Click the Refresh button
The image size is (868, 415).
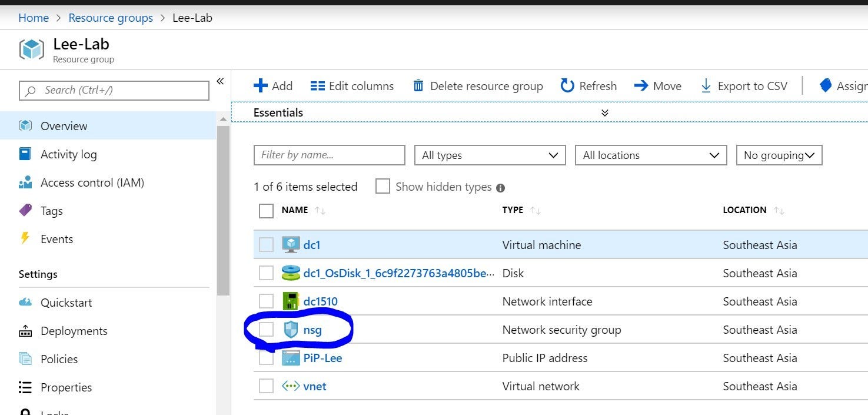coord(588,86)
